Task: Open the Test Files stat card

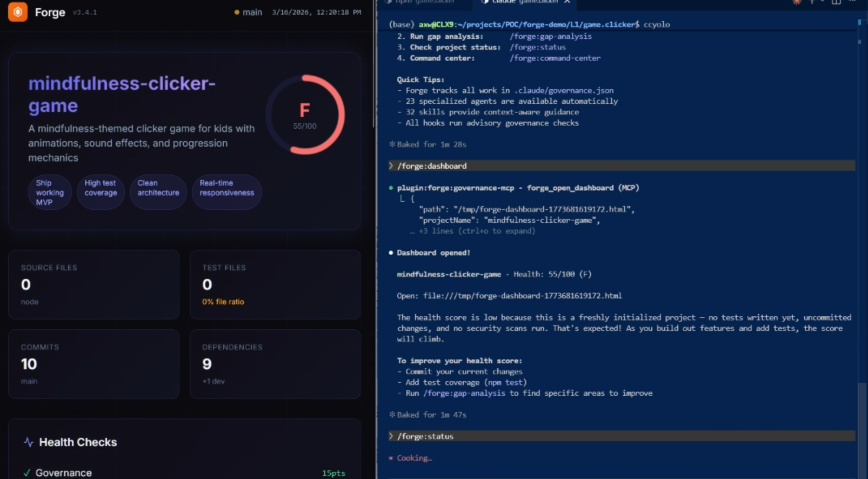Action: (x=275, y=284)
